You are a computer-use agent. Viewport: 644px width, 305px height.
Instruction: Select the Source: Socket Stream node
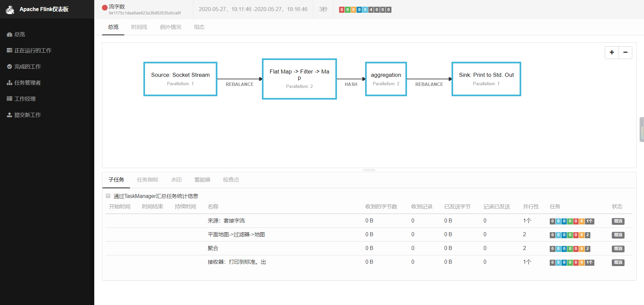[x=180, y=79]
